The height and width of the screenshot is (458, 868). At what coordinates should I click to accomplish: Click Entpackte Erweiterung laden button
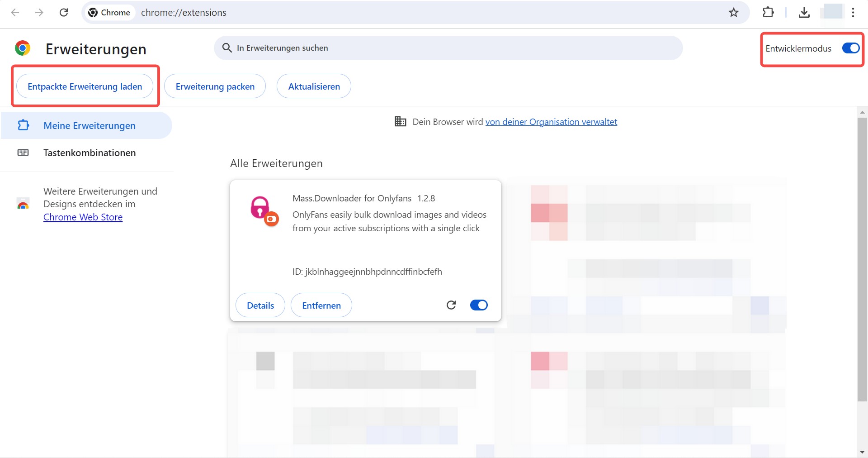[85, 86]
